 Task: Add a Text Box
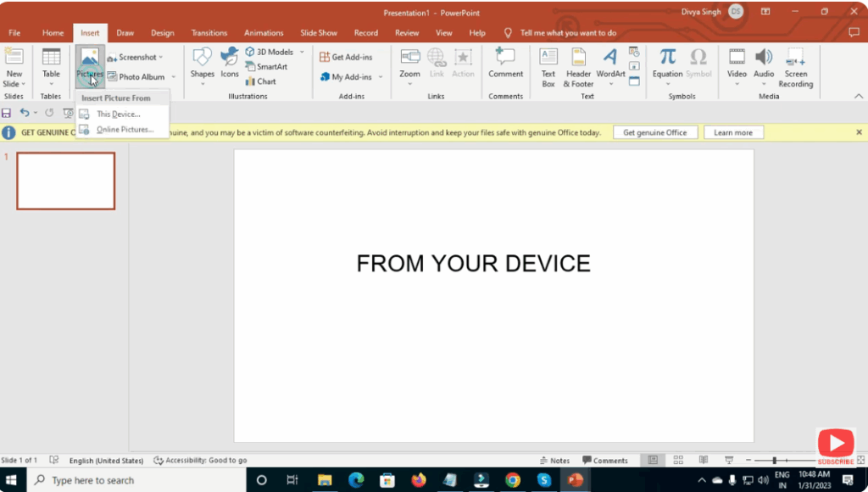(548, 66)
